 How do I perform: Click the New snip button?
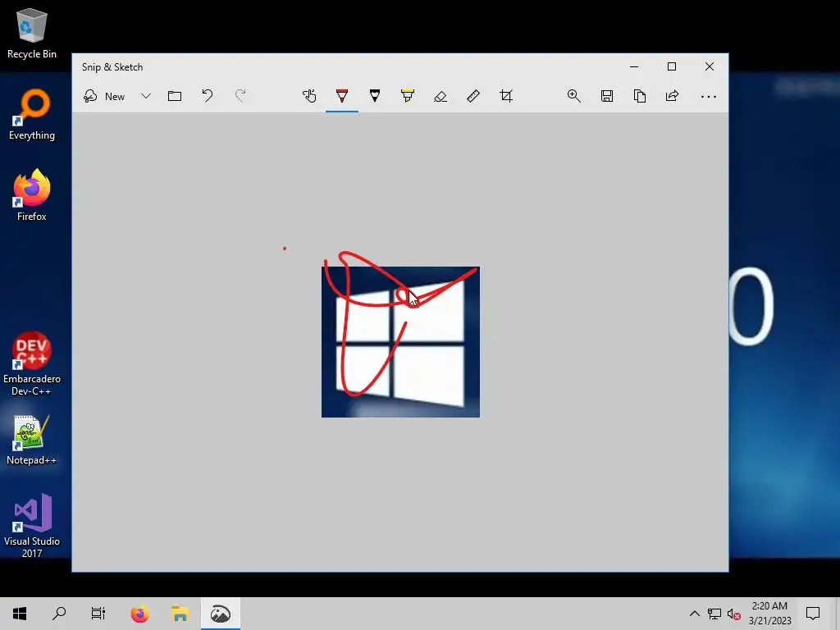coord(104,97)
